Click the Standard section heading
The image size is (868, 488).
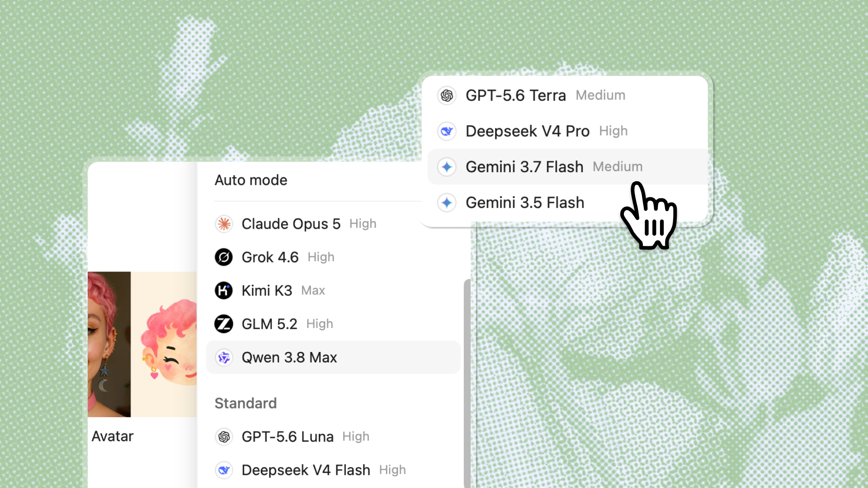pos(245,403)
